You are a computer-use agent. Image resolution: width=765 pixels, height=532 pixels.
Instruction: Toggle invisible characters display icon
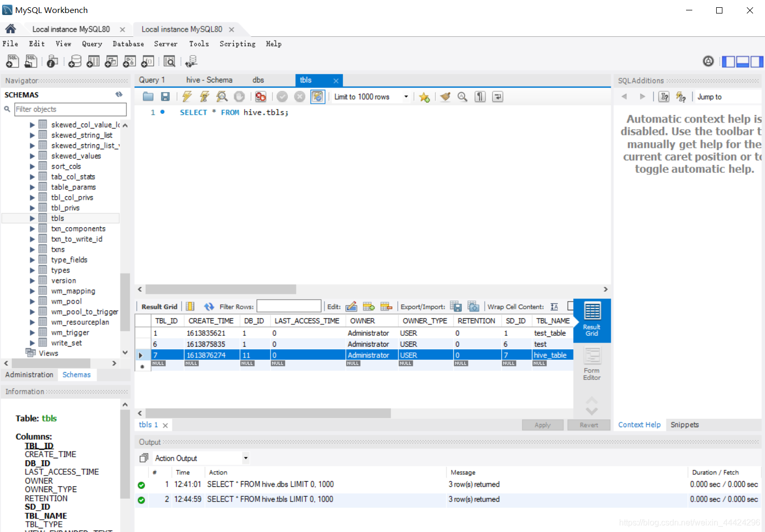point(480,97)
